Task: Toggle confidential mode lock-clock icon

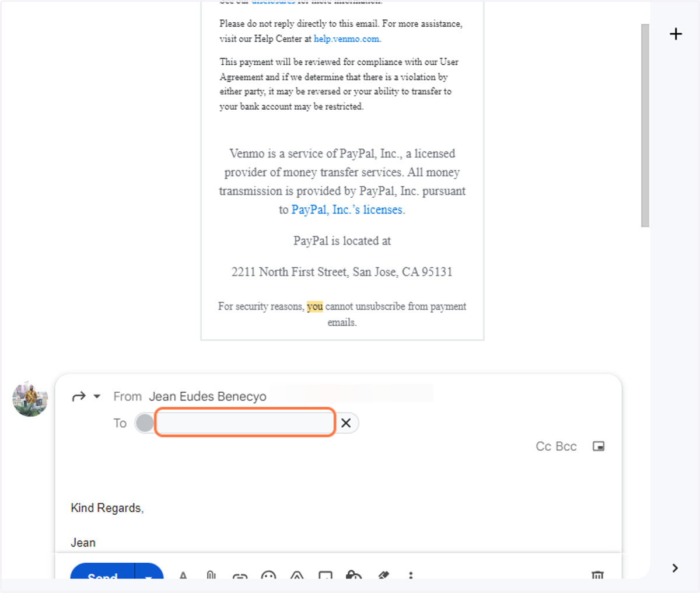Action: point(353,575)
